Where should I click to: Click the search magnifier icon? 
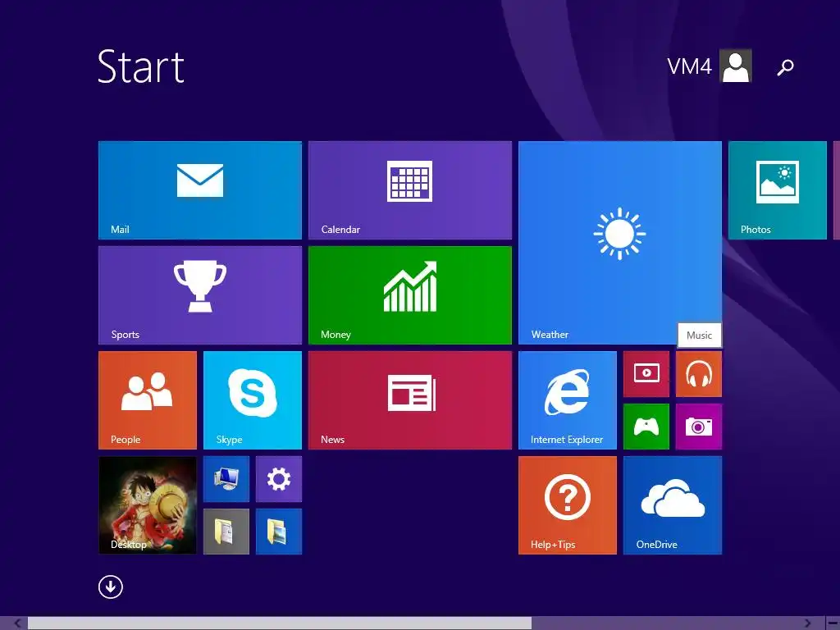785,67
